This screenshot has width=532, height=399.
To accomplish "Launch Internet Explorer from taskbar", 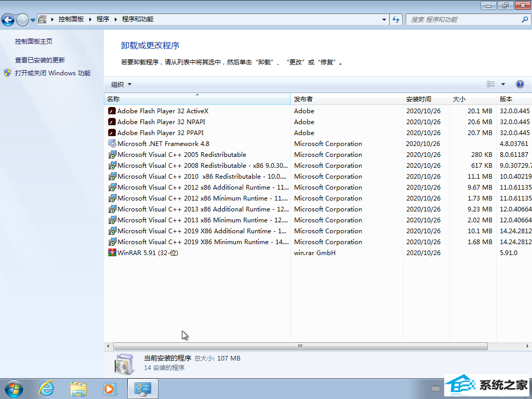I will tap(46, 389).
